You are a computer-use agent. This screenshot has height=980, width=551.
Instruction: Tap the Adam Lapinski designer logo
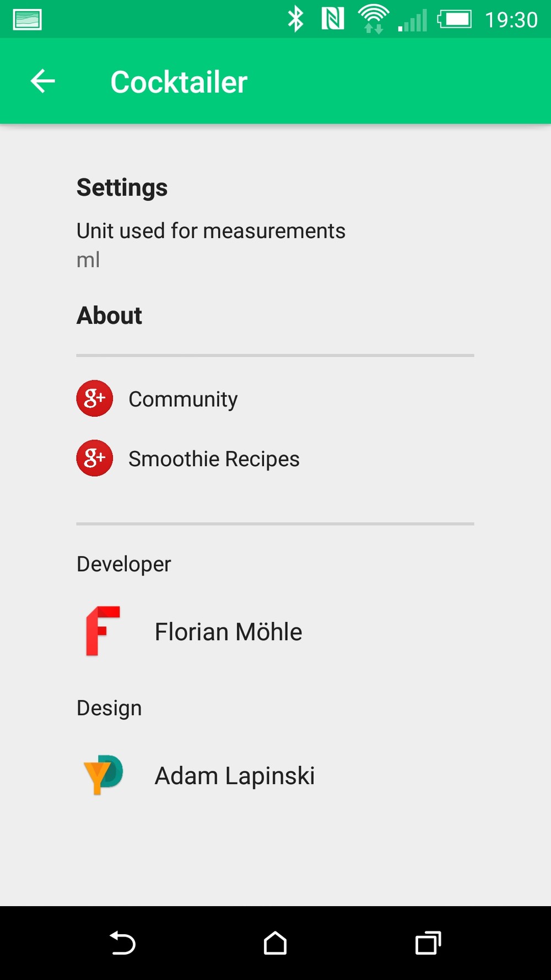coord(103,774)
